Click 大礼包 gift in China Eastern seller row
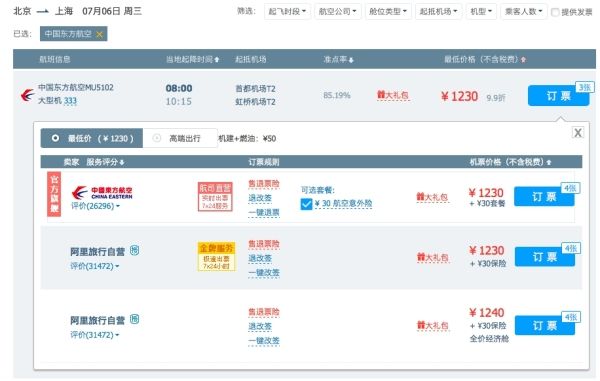600x381 pixels. pyautogui.click(x=432, y=197)
